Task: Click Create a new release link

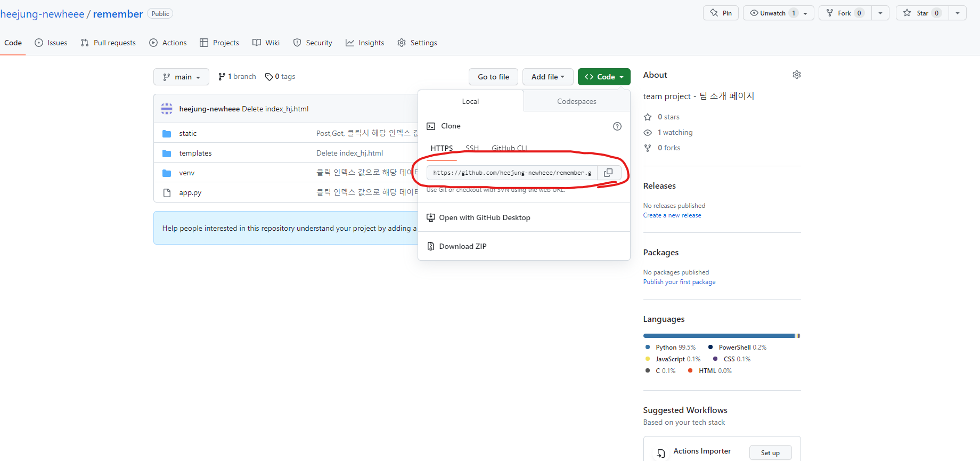Action: [672, 215]
